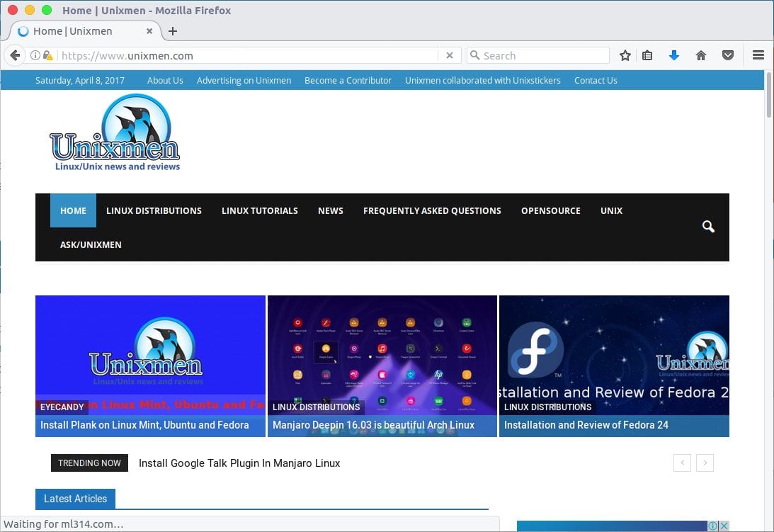Image resolution: width=774 pixels, height=532 pixels.
Task: Open the Downloads arrow icon
Action: [673, 55]
